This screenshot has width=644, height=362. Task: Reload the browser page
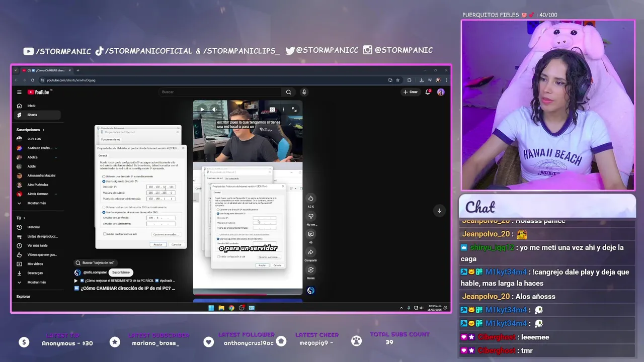coord(33,80)
